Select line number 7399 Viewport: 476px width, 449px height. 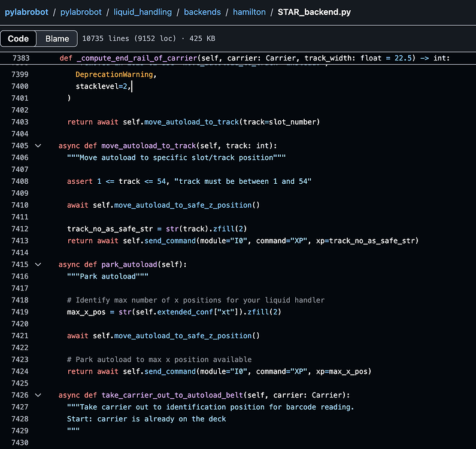click(20, 74)
